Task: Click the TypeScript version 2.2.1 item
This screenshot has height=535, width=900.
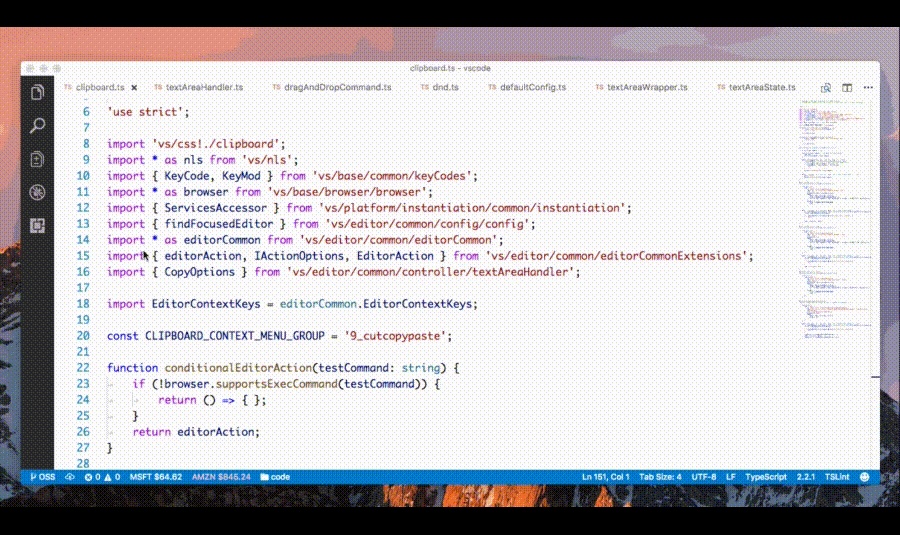Action: click(805, 477)
